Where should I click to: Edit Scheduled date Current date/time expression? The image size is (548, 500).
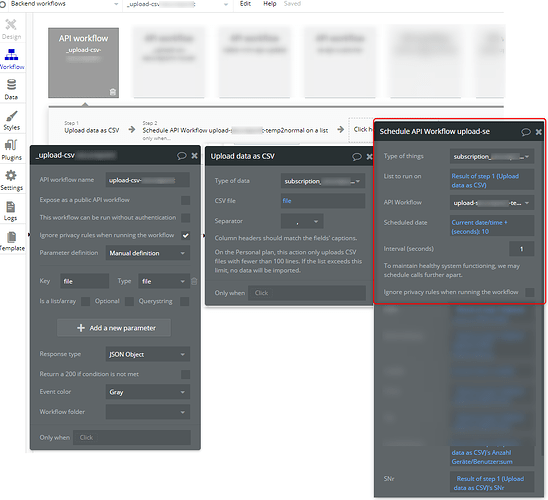[x=492, y=227]
